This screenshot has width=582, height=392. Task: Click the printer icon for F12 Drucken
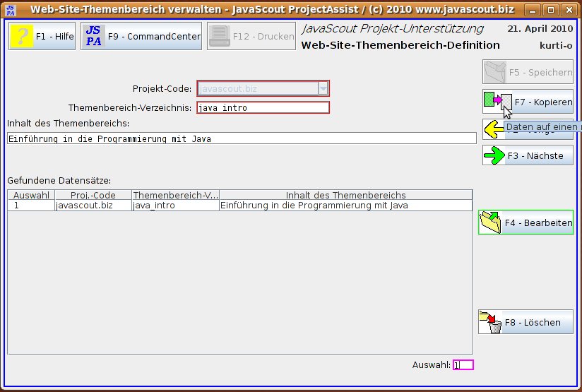coord(219,36)
